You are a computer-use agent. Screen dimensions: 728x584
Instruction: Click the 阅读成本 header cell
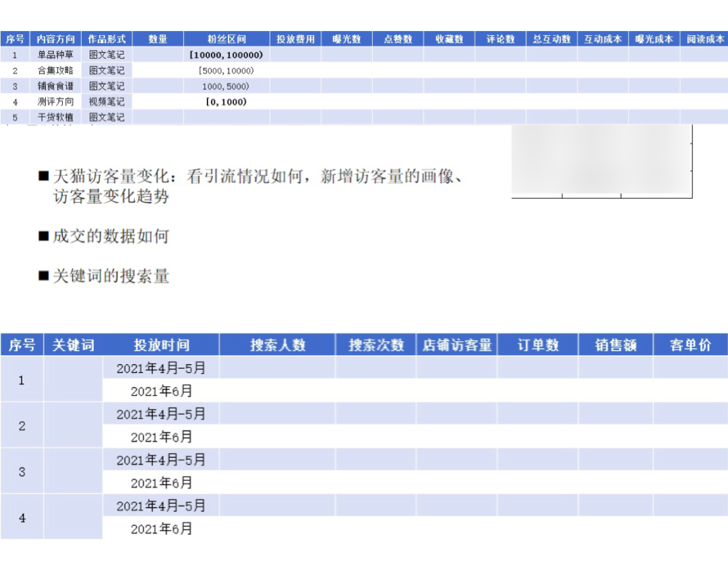click(705, 38)
